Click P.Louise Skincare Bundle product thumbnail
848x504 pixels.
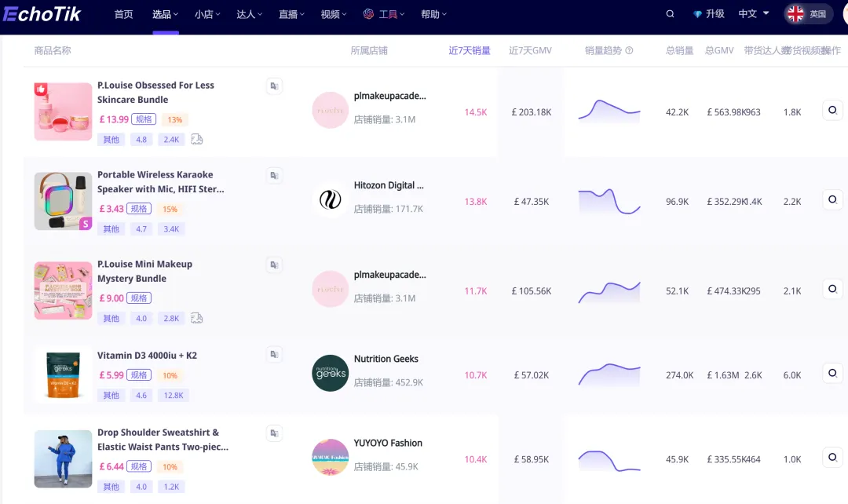(64, 111)
